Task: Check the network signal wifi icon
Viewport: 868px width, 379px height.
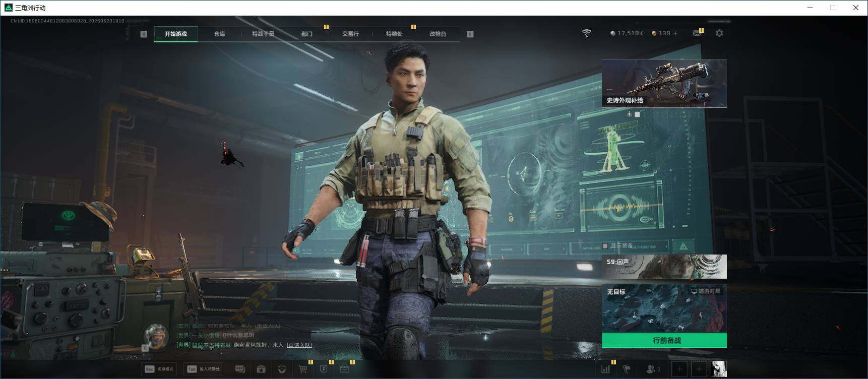Action: tap(586, 33)
